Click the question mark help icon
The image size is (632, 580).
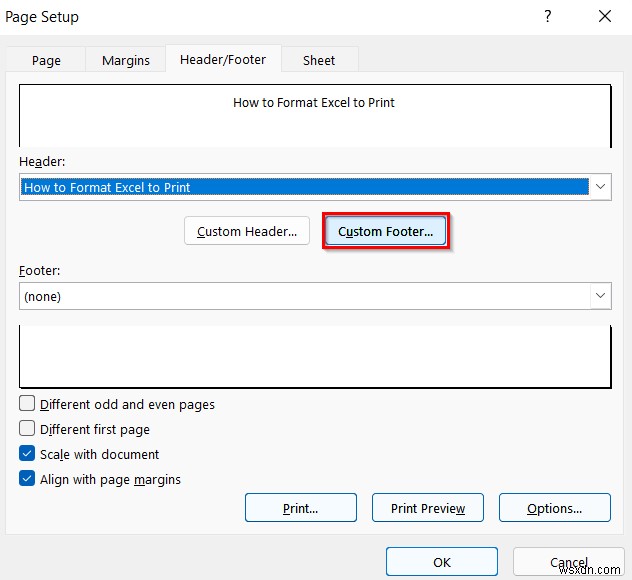547,17
